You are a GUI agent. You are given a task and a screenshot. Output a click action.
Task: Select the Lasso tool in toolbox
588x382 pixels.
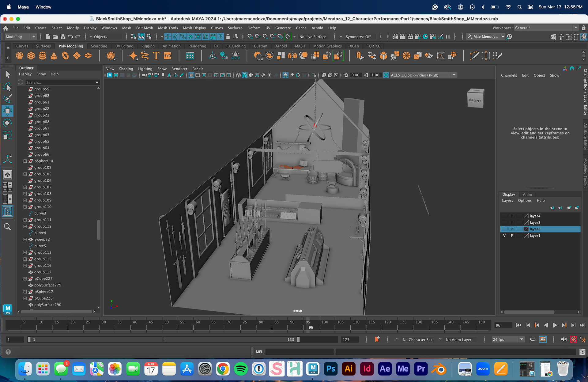point(7,87)
